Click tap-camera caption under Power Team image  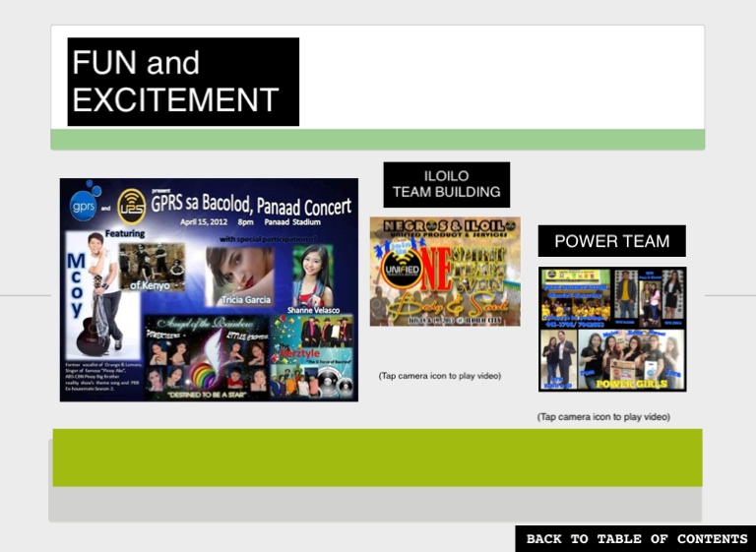603,417
